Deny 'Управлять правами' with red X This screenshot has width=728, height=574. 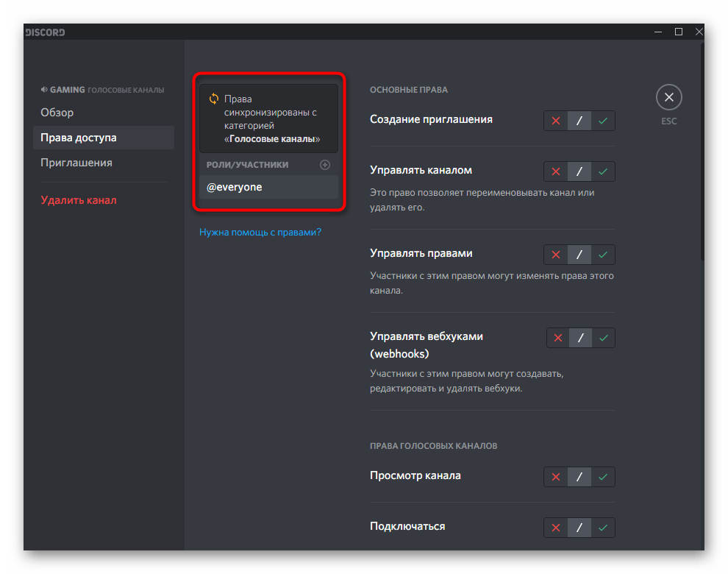(x=556, y=255)
